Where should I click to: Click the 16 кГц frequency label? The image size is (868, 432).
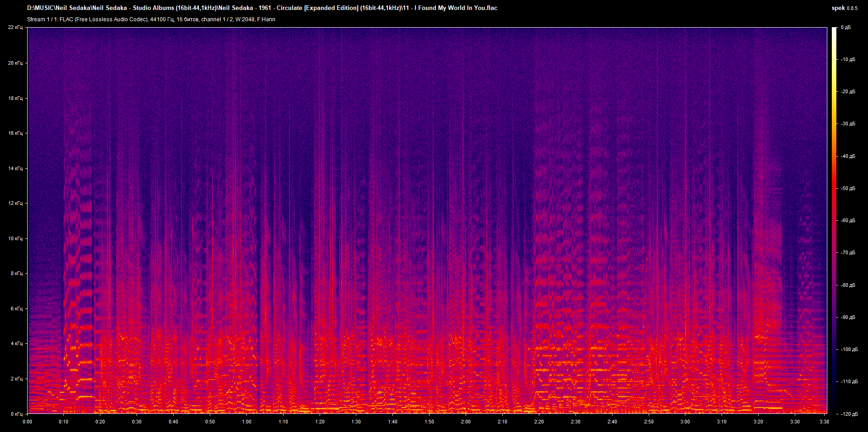tap(15, 133)
